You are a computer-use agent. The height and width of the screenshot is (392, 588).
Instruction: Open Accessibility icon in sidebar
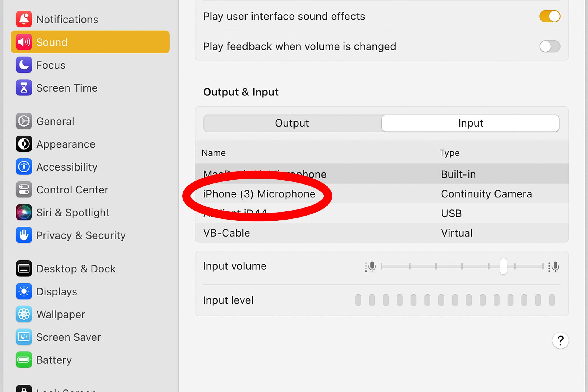click(24, 167)
